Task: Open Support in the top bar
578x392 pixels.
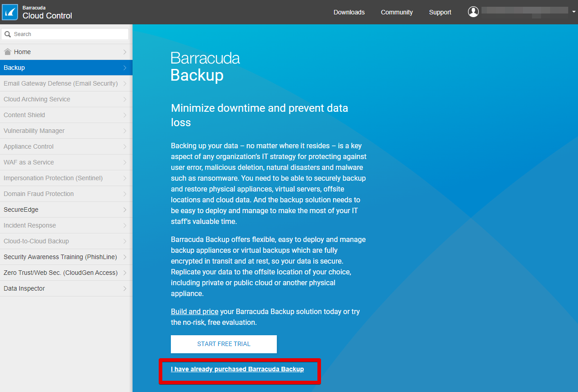Action: (x=440, y=12)
